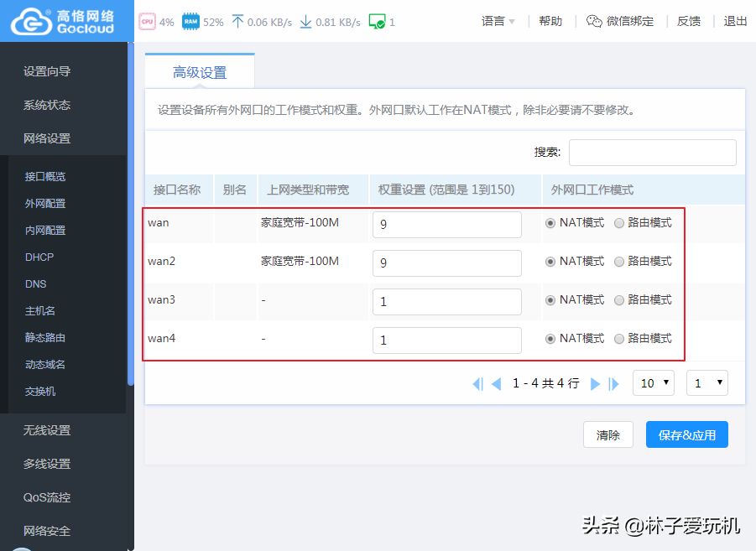Screen dimensions: 756x551
Task: Go to the previous page arrow
Action: (496, 383)
